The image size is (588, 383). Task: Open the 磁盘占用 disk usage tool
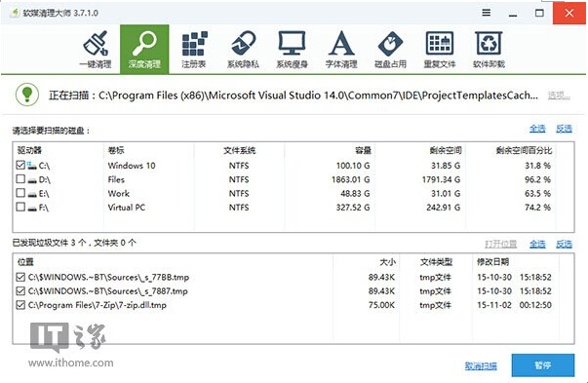click(390, 50)
